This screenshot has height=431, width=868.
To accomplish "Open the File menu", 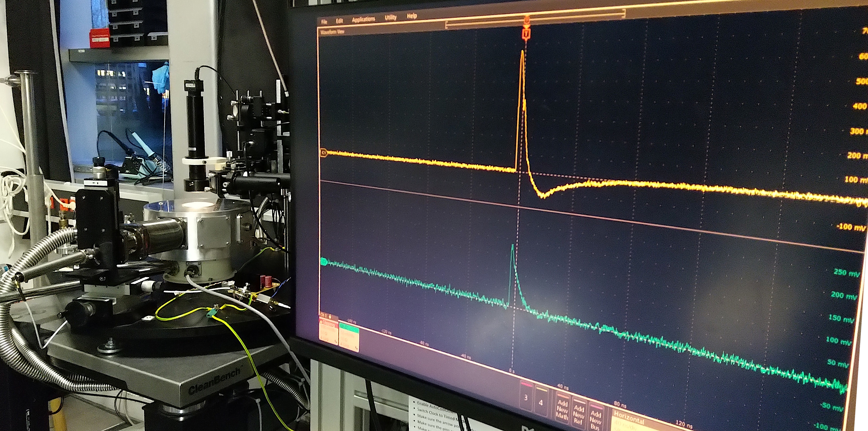I will [324, 22].
